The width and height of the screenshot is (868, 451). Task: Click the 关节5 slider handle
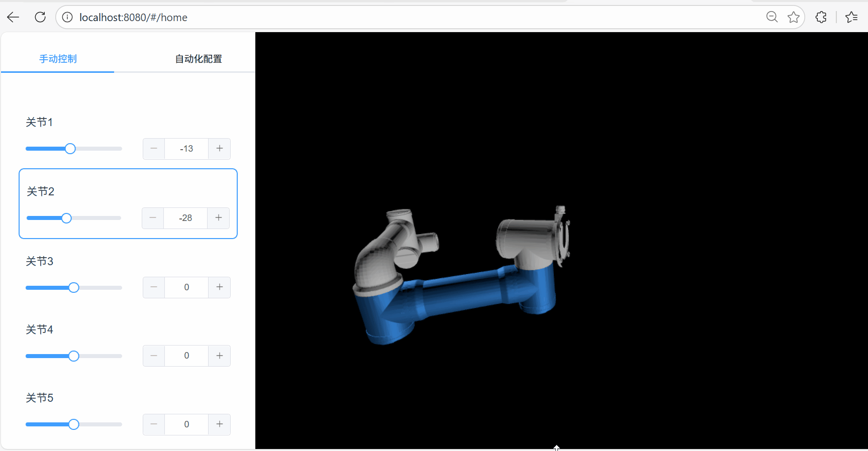click(x=74, y=424)
